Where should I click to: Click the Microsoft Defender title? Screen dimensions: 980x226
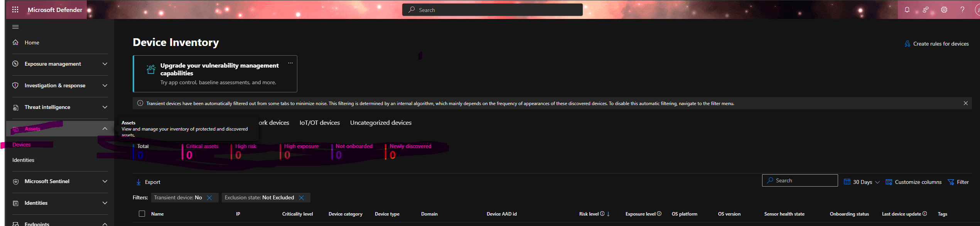[x=55, y=10]
